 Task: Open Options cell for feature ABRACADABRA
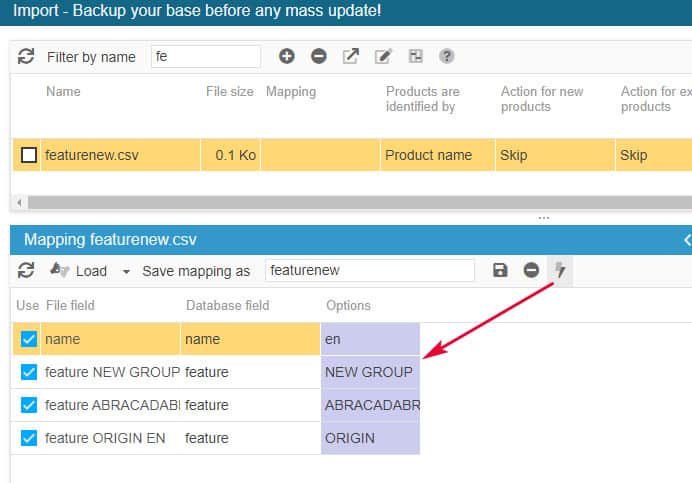point(370,405)
